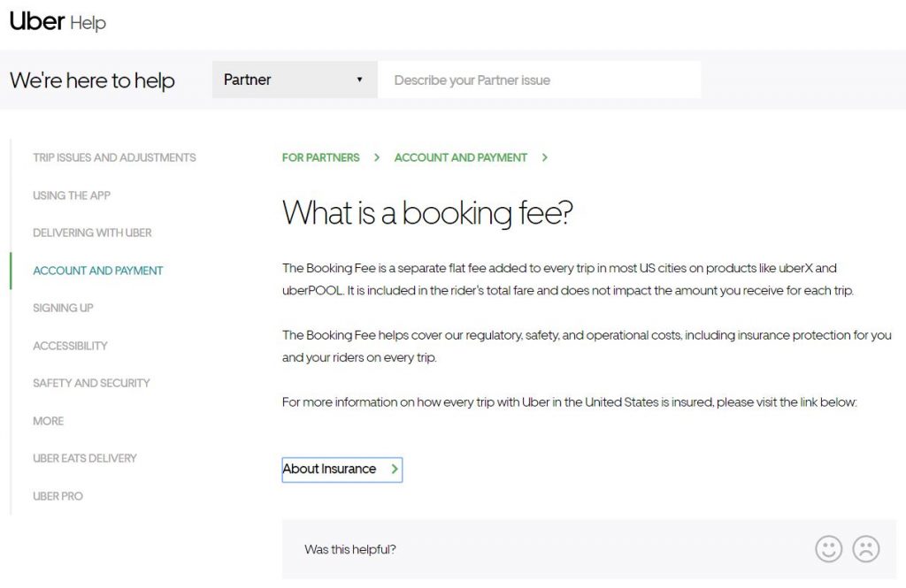The height and width of the screenshot is (588, 906).
Task: Open the Partner dropdown selector
Action: pyautogui.click(x=295, y=80)
